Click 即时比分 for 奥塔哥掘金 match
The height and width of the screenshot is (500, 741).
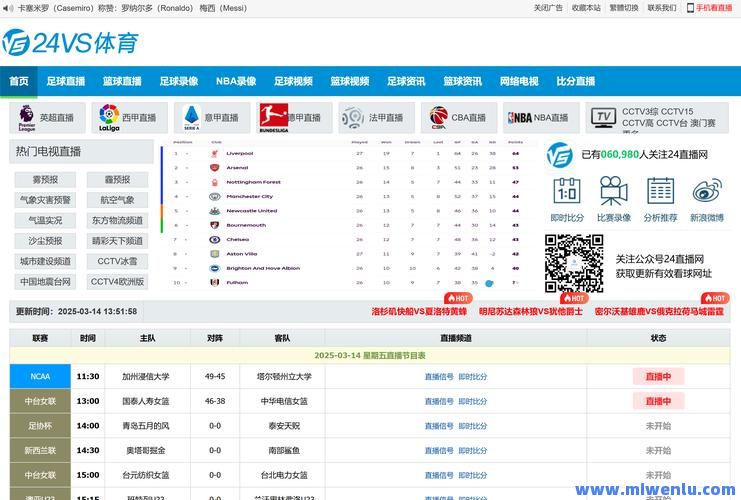[473, 450]
